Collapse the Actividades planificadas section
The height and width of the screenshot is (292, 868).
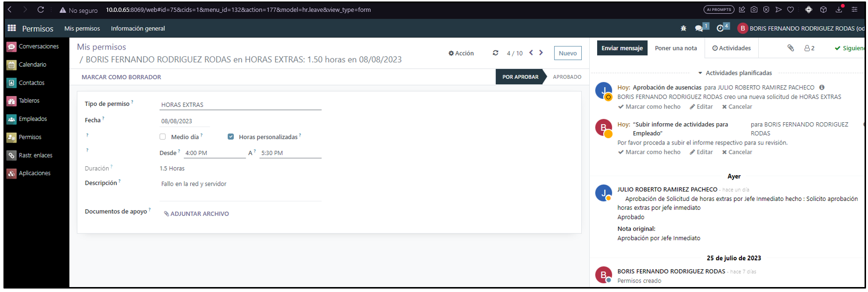tap(735, 73)
